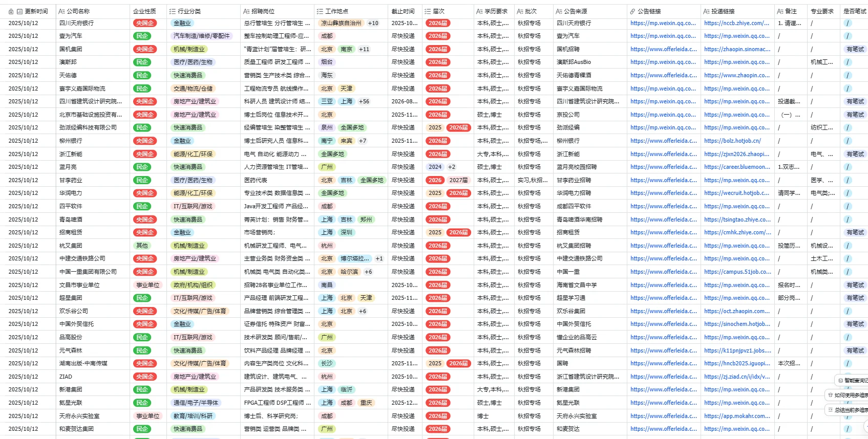
Task: Click the 2027届 tag in 甘李药业 row
Action: [458, 180]
